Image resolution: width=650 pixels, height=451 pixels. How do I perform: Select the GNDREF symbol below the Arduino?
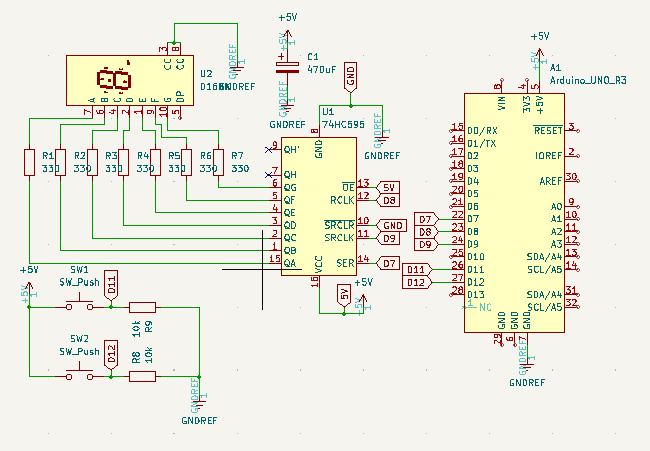[x=527, y=364]
